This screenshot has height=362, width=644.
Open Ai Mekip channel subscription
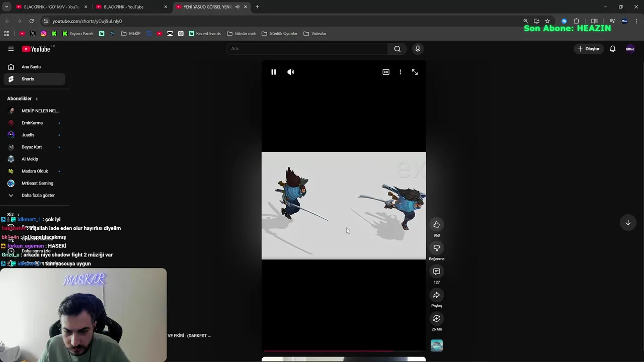click(34, 159)
